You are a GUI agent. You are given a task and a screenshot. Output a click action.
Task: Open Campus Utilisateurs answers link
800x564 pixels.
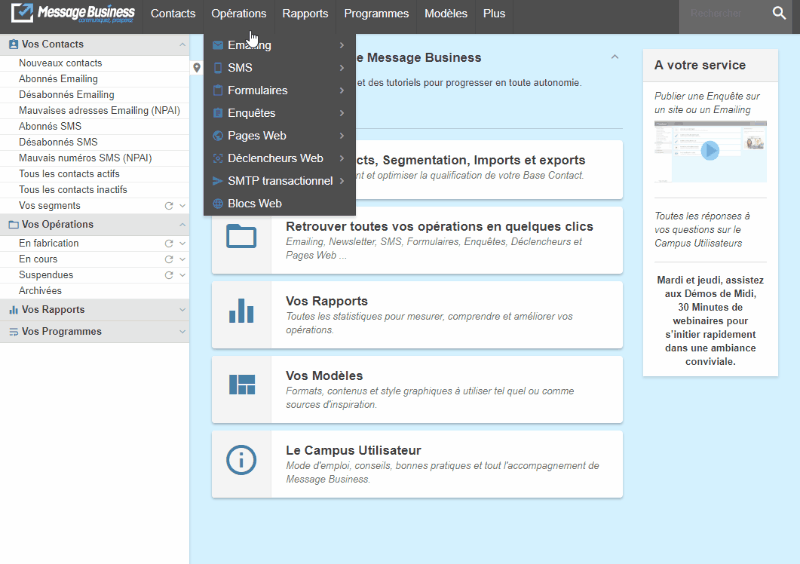(702, 230)
